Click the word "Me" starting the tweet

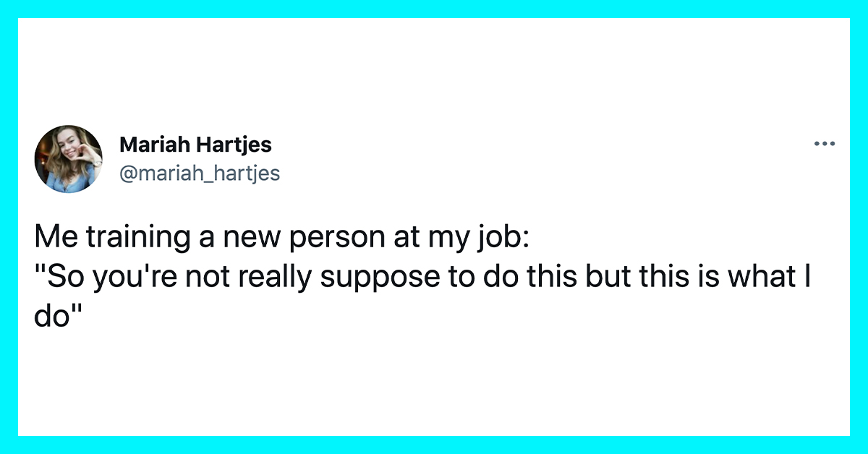coord(52,238)
